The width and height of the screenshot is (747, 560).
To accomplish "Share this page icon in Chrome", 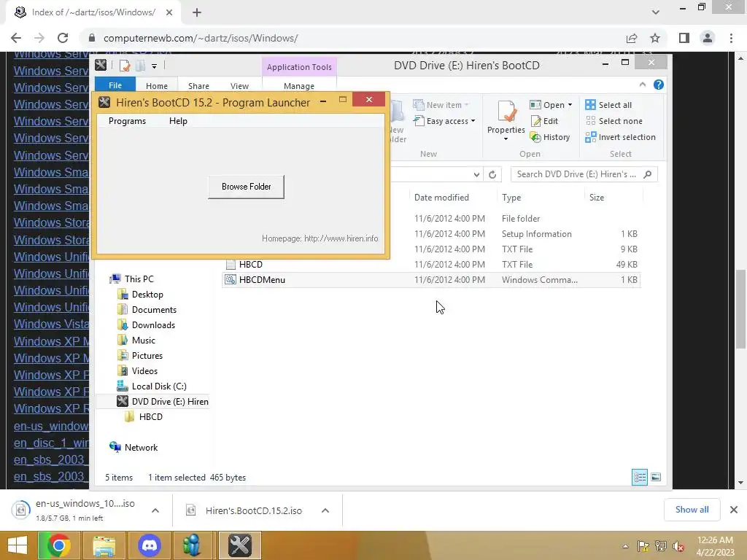I will (632, 38).
